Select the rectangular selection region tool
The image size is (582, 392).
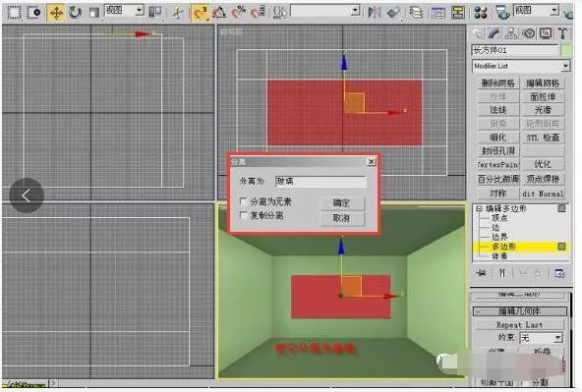coord(14,13)
